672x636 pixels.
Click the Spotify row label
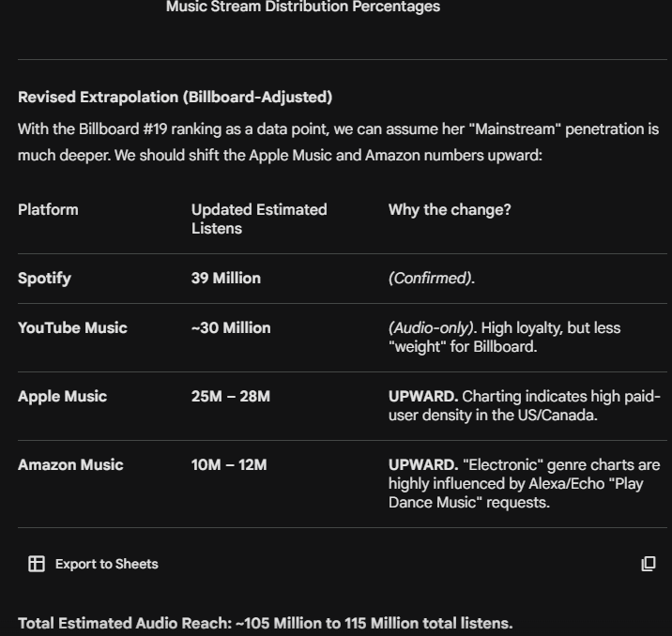pos(44,279)
